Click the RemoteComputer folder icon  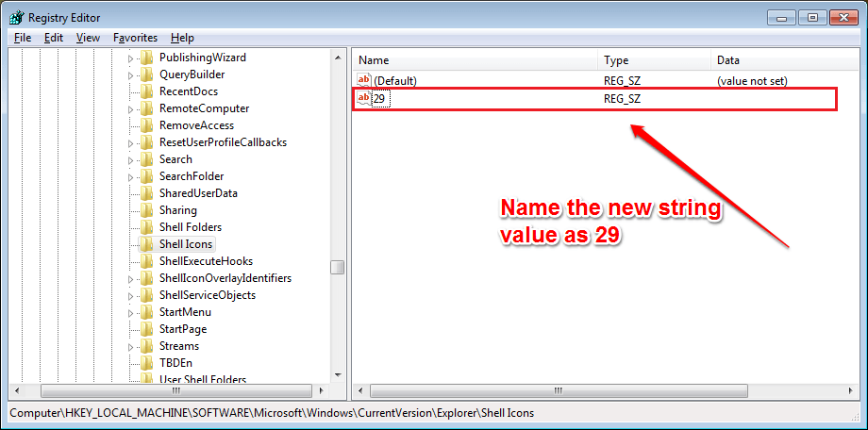[x=146, y=108]
